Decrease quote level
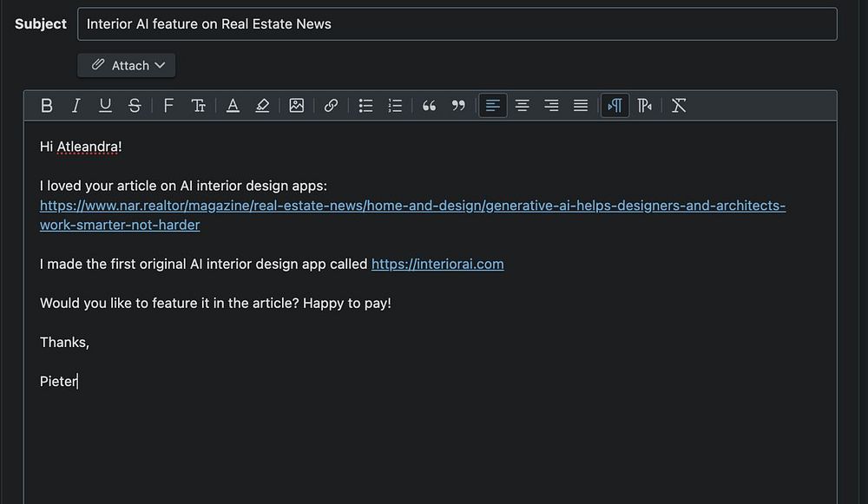Viewport: 868px width, 504px height. 458,106
